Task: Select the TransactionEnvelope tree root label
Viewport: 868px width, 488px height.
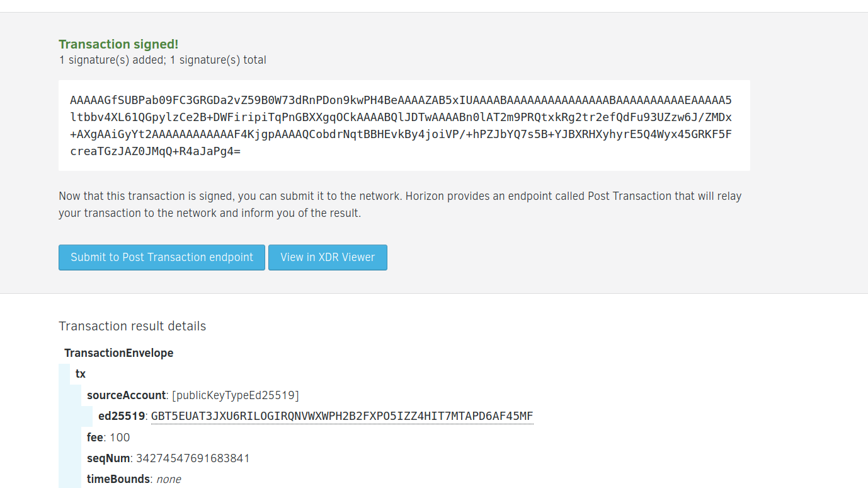Action: (x=118, y=353)
